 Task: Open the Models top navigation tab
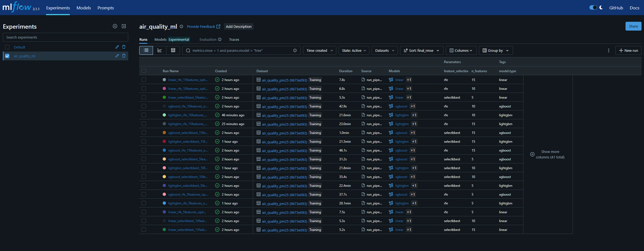coord(84,8)
